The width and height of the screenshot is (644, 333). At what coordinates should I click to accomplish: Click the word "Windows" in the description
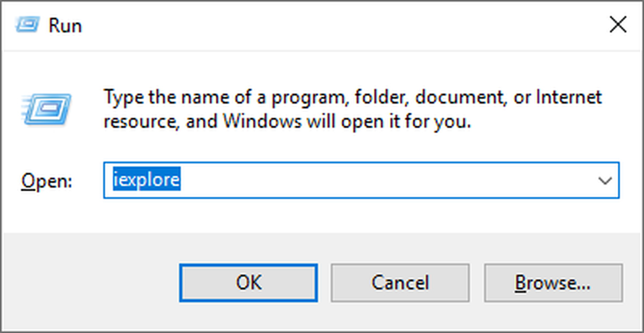coord(263,121)
